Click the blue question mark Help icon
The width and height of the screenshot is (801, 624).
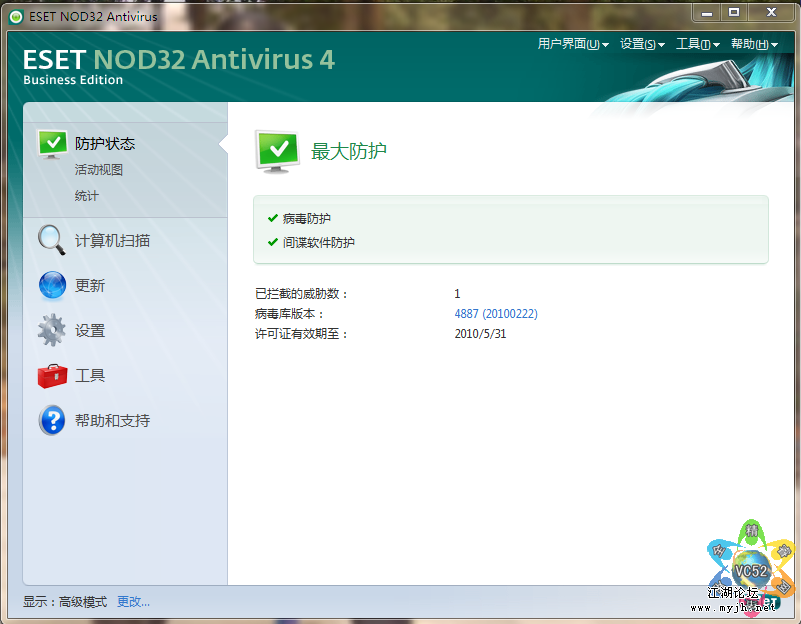point(52,420)
